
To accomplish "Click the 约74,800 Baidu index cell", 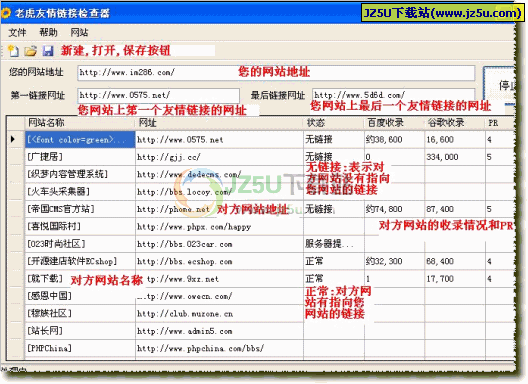I will (x=394, y=209).
